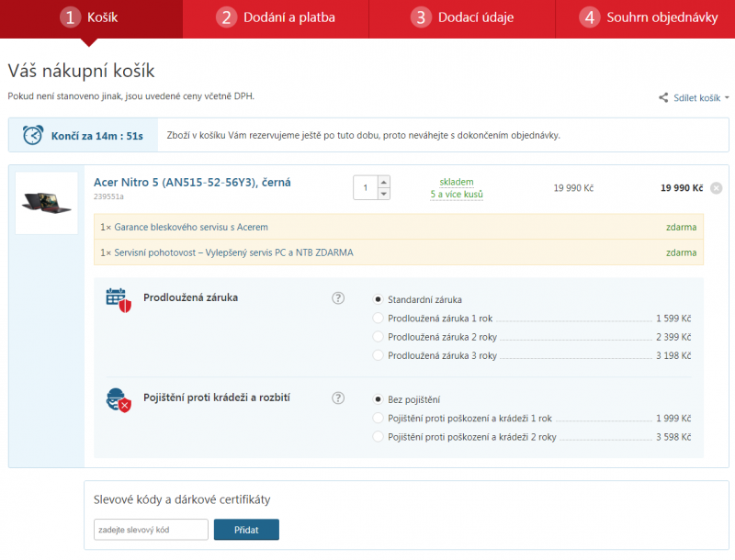Open Acer Nitro 5 product link
Image resolution: width=735 pixels, height=560 pixels.
[x=192, y=182]
